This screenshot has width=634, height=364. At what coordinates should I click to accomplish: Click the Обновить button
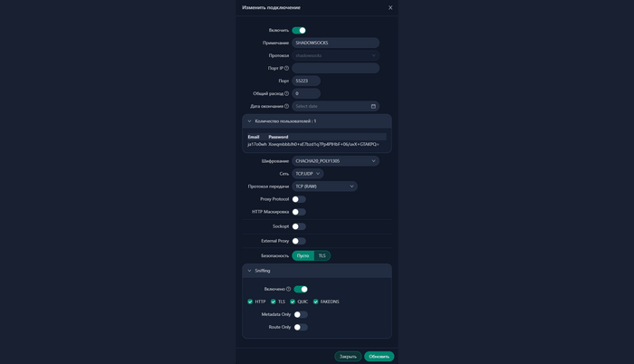click(379, 357)
